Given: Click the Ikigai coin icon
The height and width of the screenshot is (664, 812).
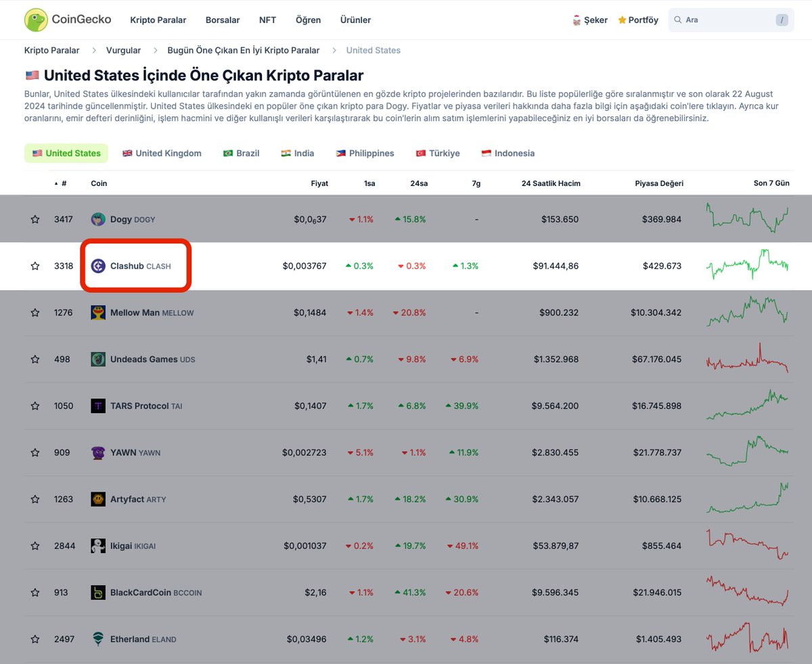Looking at the screenshot, I should tap(98, 546).
